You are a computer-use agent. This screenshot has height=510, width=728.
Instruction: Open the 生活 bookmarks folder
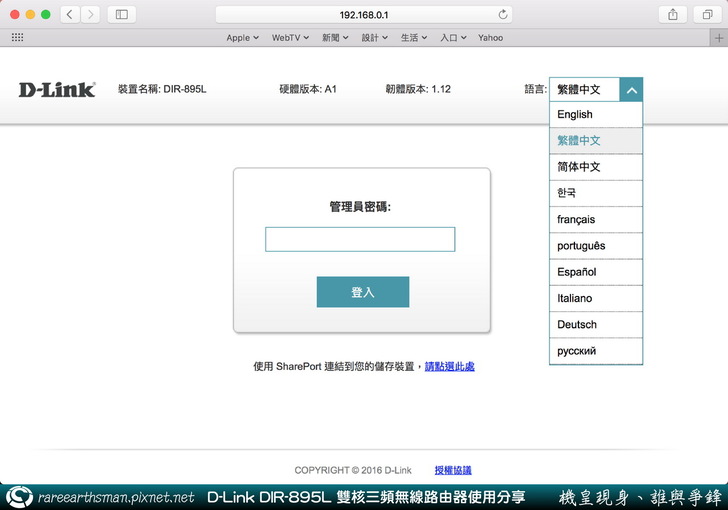click(414, 38)
